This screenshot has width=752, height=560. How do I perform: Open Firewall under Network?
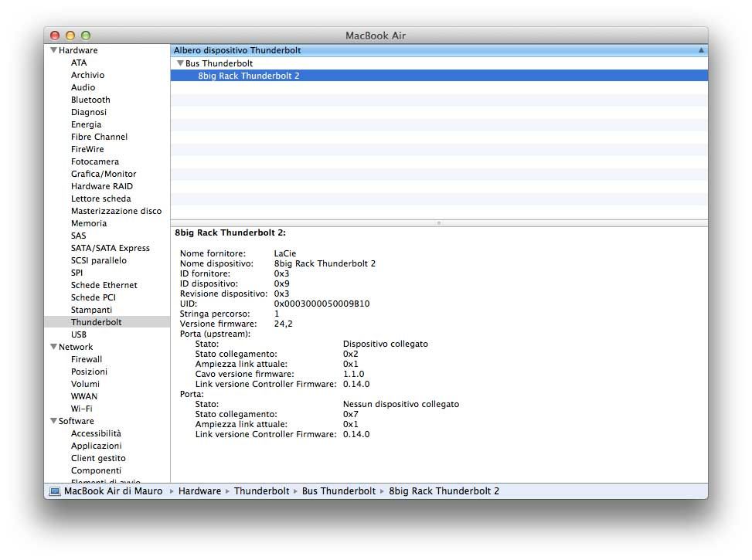(87, 359)
